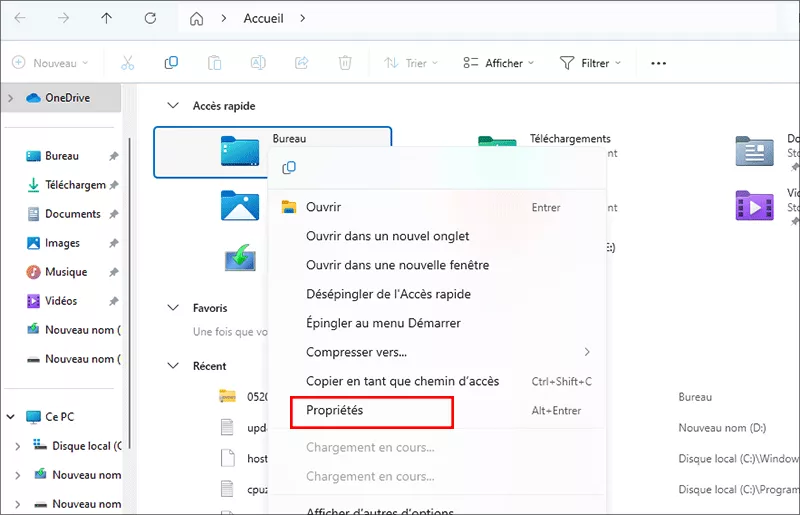The height and width of the screenshot is (515, 800).
Task: Click the Copy toolbar icon
Action: (171, 63)
